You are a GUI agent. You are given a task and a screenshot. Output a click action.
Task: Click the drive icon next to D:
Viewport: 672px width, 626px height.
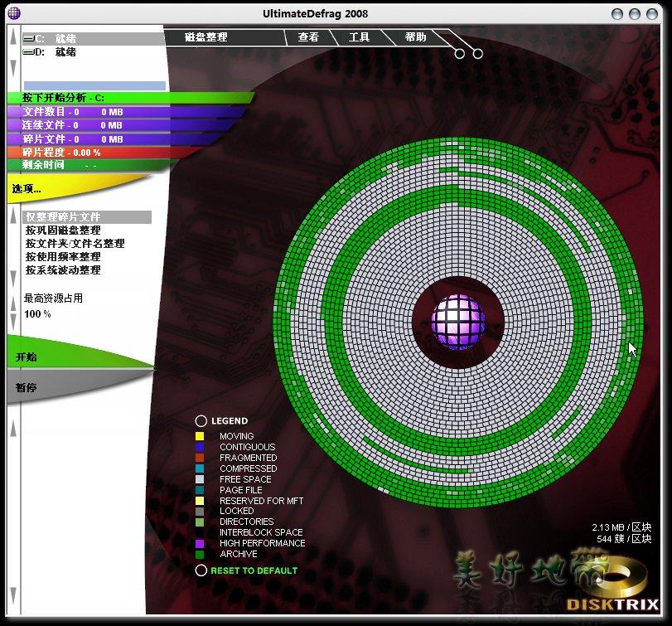coord(28,52)
